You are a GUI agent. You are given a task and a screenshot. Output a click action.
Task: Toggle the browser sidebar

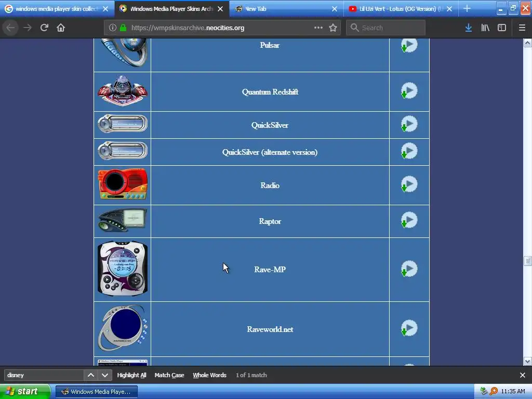[502, 28]
